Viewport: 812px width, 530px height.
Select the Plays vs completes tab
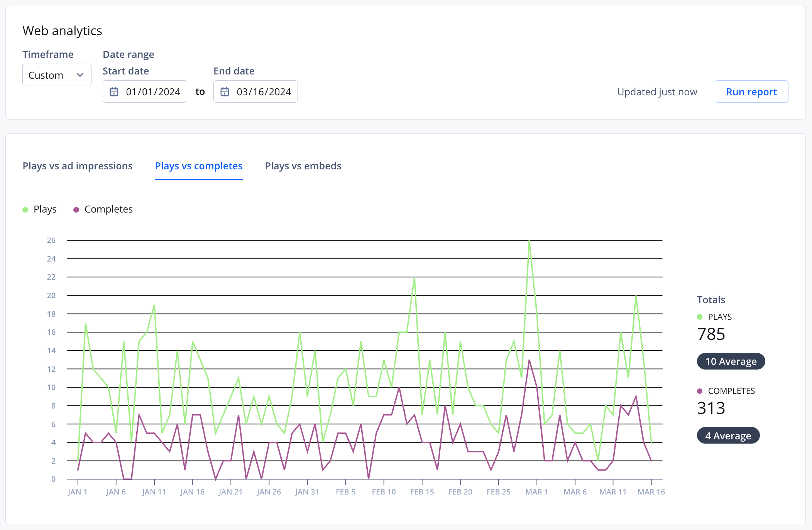198,166
